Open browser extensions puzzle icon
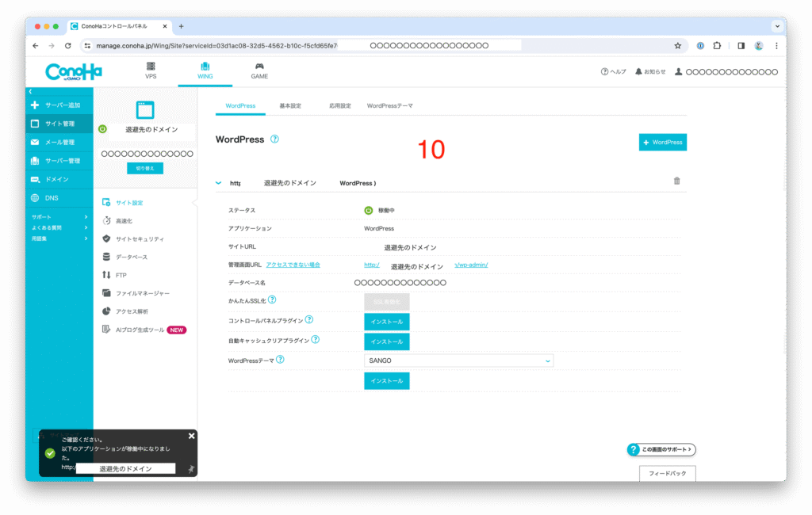Viewport: 812px width, 515px height. click(717, 45)
